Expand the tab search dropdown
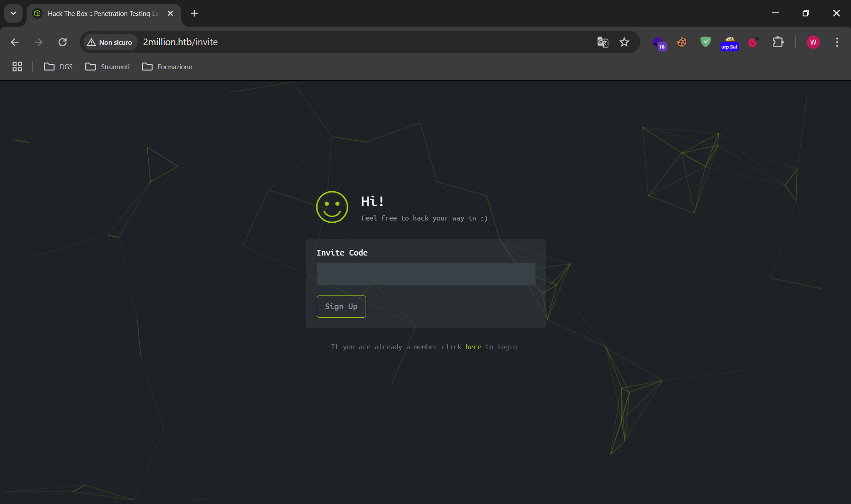851x504 pixels. tap(13, 13)
